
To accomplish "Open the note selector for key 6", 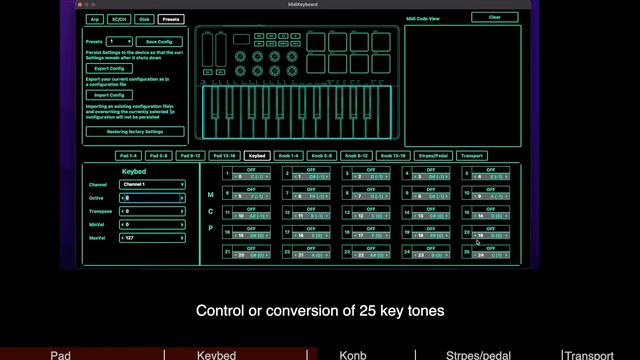I will (251, 196).
